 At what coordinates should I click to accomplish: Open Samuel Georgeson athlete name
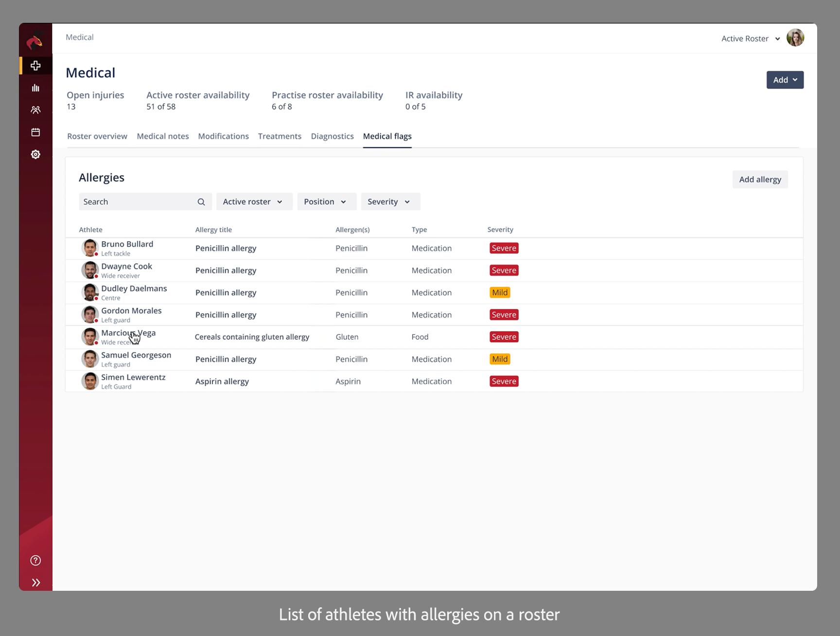pos(136,355)
